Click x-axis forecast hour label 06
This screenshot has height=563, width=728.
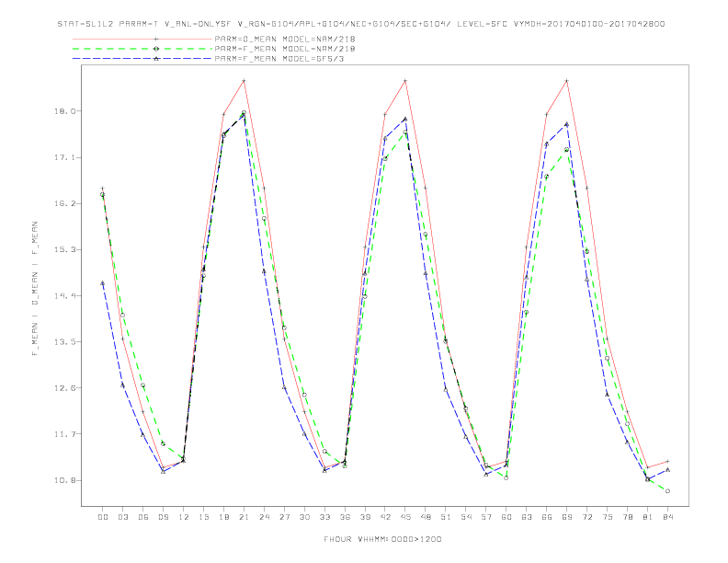(143, 517)
